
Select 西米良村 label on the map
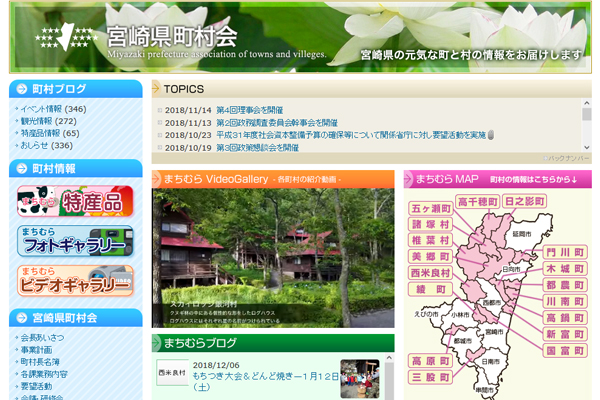pyautogui.click(x=431, y=272)
